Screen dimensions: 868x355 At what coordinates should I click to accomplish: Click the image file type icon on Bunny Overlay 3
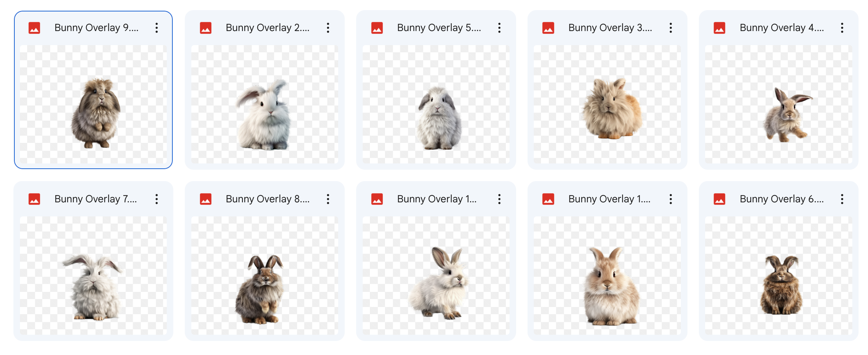click(x=548, y=27)
